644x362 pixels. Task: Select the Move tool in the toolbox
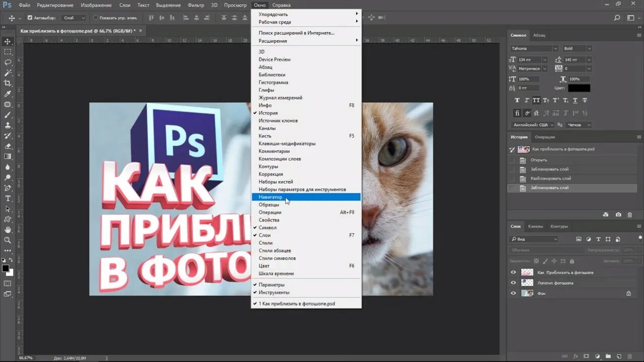coord(8,41)
